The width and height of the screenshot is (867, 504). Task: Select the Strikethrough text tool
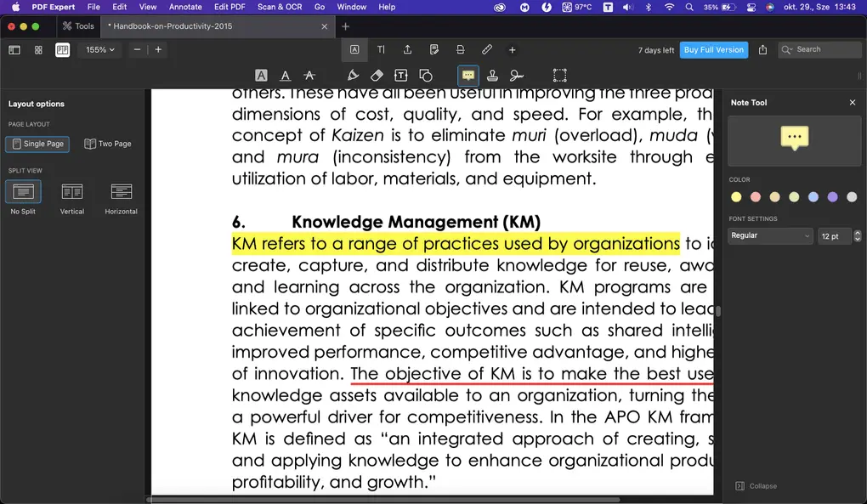pyautogui.click(x=310, y=75)
